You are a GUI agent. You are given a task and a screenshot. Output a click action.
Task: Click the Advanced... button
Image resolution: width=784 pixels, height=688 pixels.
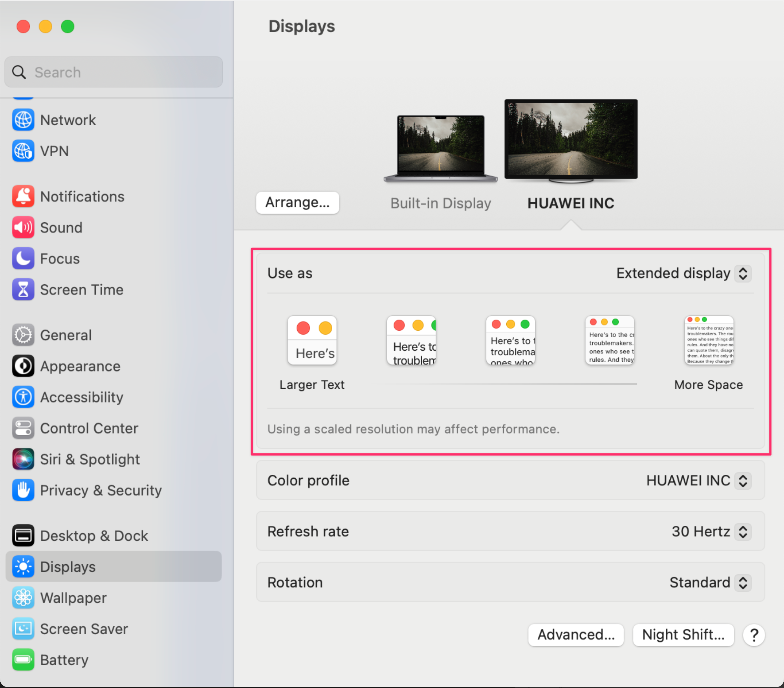(x=576, y=635)
